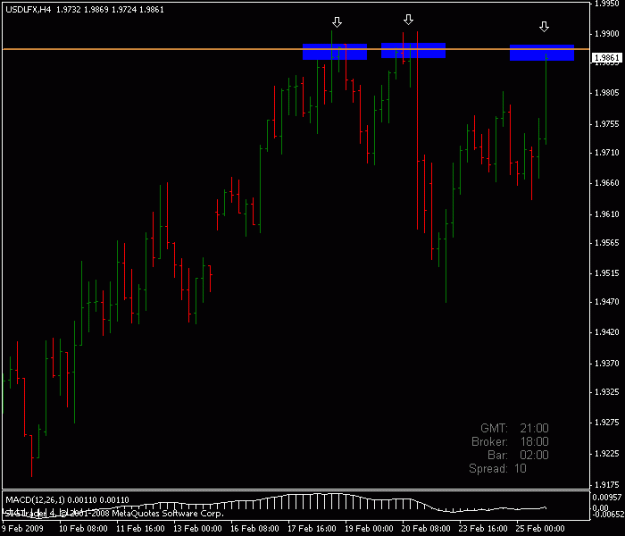Click the 1.9470 price axis label
Screen dimensions: 625x536
point(607,302)
